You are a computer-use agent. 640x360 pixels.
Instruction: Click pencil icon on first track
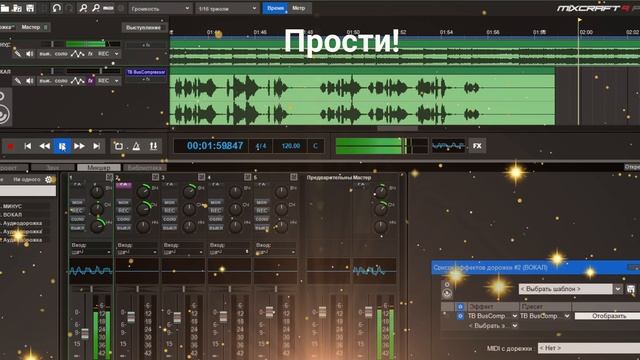click(18, 54)
